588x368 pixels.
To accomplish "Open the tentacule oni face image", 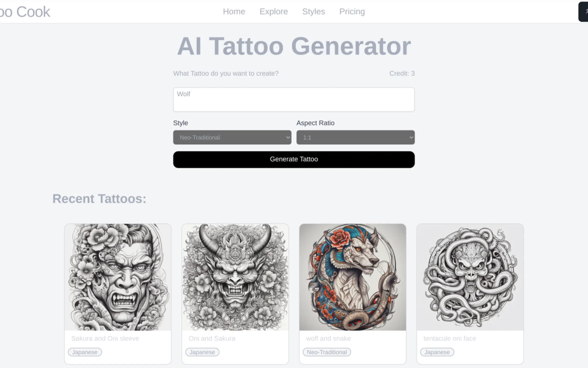I will click(470, 277).
